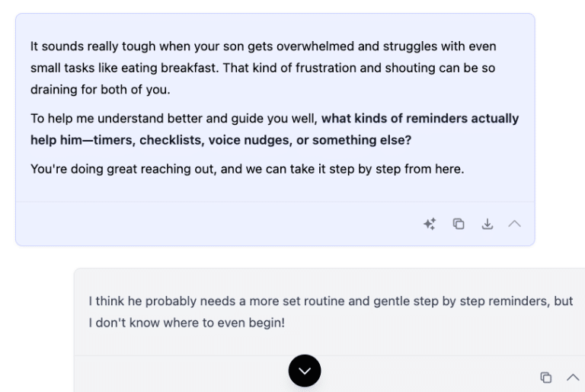Click the sparkle icon under the assistant reply
This screenshot has height=392, width=585.
coord(430,224)
